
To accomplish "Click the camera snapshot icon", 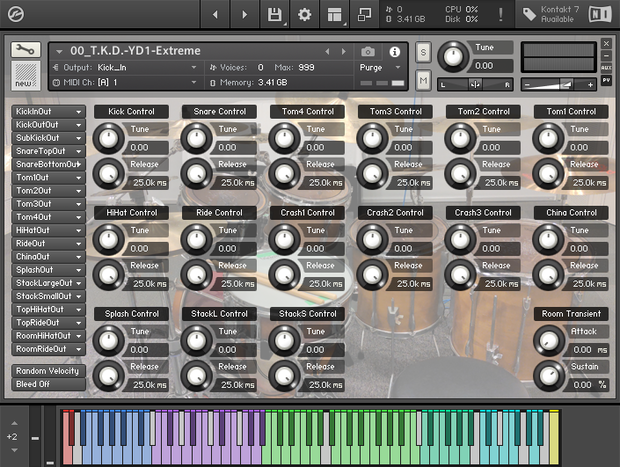I will [368, 51].
